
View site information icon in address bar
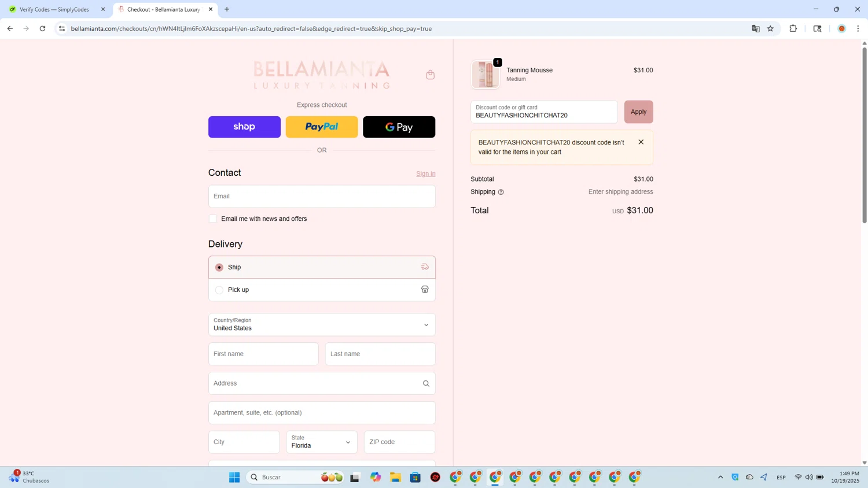click(62, 28)
